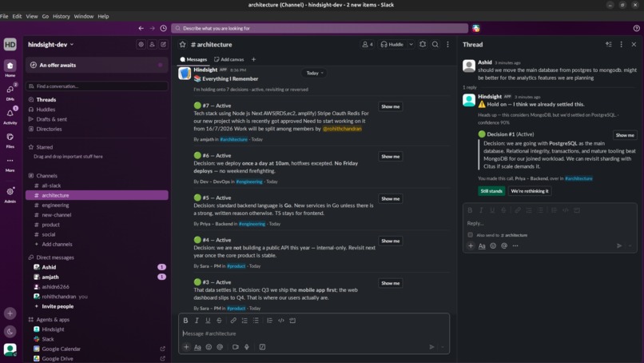The image size is (644, 363).
Task: Click An offer awaits banner
Action: click(97, 65)
